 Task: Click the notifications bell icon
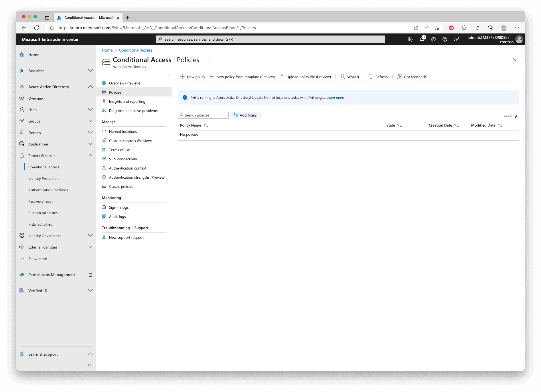click(x=422, y=39)
